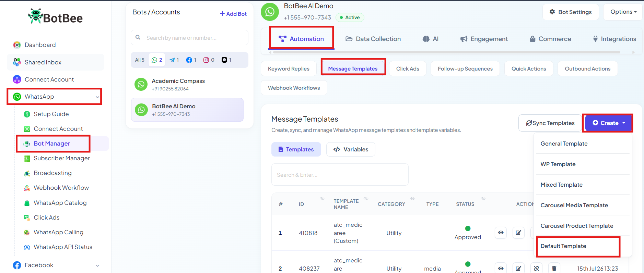Click the Sync Templates button
Image resolution: width=644 pixels, height=273 pixels.
(x=550, y=123)
